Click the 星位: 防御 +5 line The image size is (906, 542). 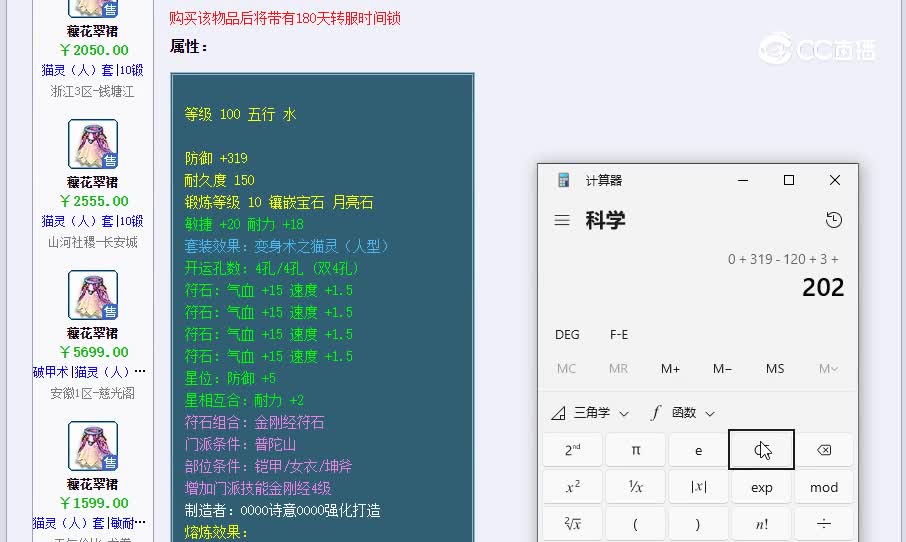[x=230, y=378]
